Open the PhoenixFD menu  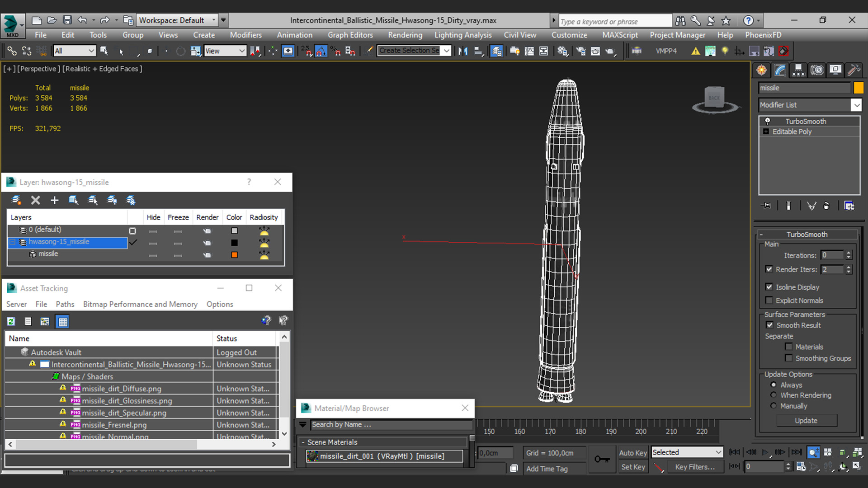[x=763, y=35]
